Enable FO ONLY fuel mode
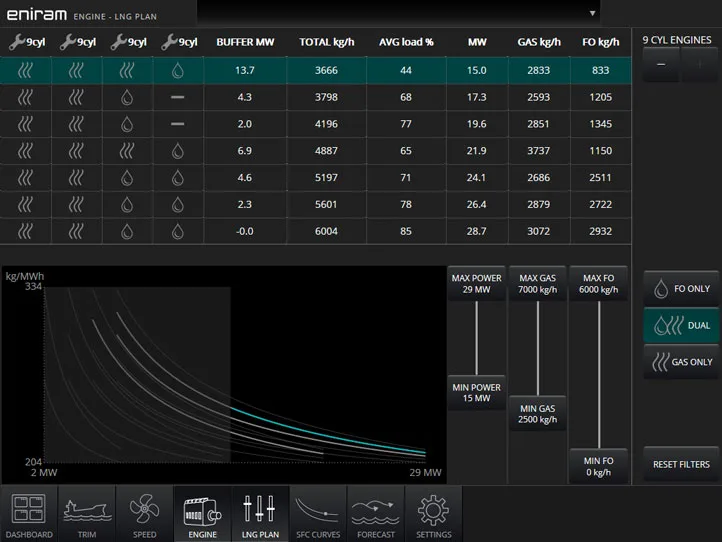Image resolution: width=722 pixels, height=542 pixels. pos(681,289)
